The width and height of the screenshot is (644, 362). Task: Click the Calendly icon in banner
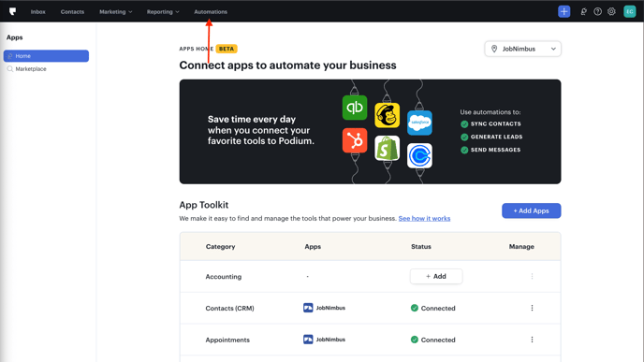(x=419, y=155)
